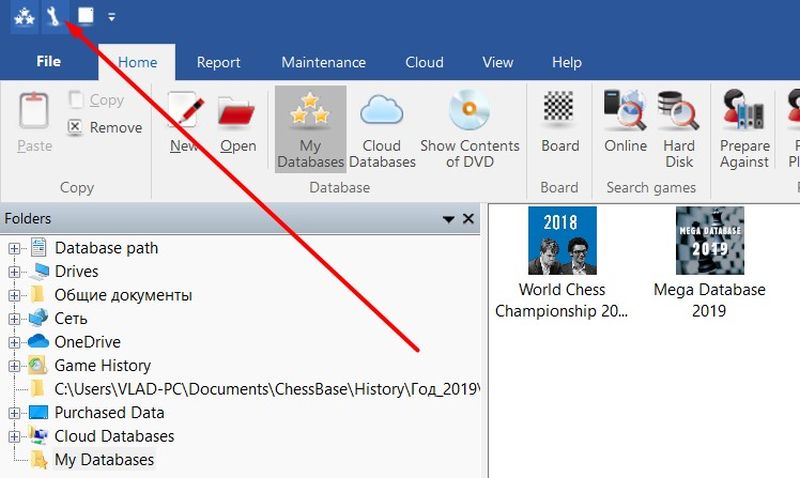Open the quick access toolbar dropdown
Viewport: 800px width, 478px height.
pos(111,17)
